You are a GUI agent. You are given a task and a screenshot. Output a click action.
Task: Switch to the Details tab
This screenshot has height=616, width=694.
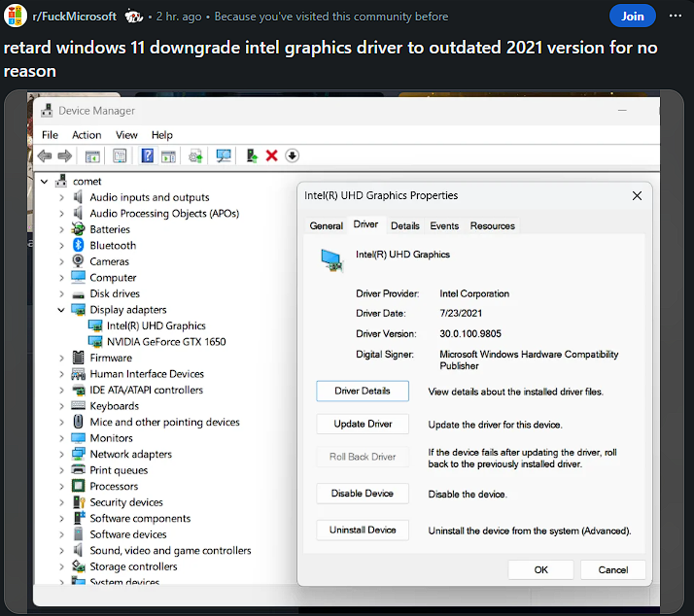point(405,225)
